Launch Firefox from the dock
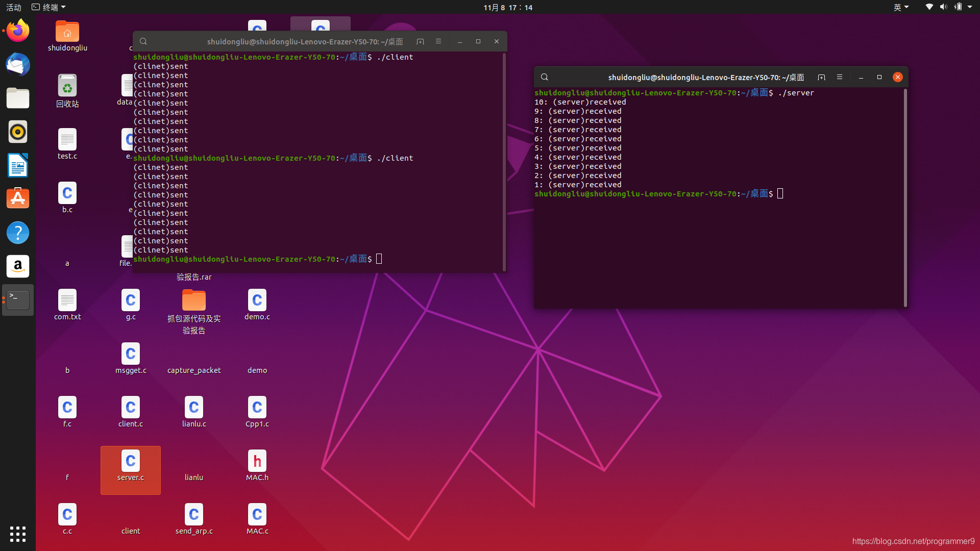The width and height of the screenshot is (980, 551). point(18,31)
